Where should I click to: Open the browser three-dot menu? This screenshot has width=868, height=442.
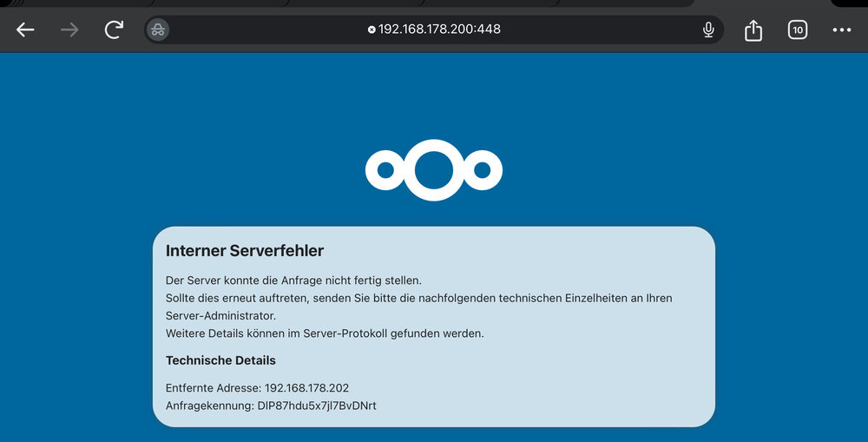(x=841, y=30)
